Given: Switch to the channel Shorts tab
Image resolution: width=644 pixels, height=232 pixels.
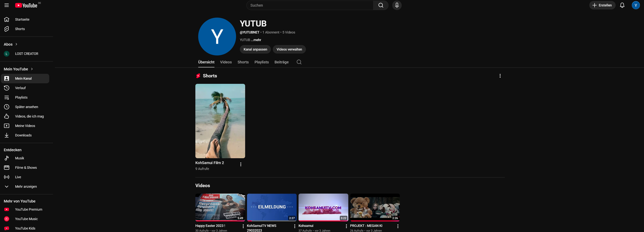Looking at the screenshot, I should click(x=243, y=62).
